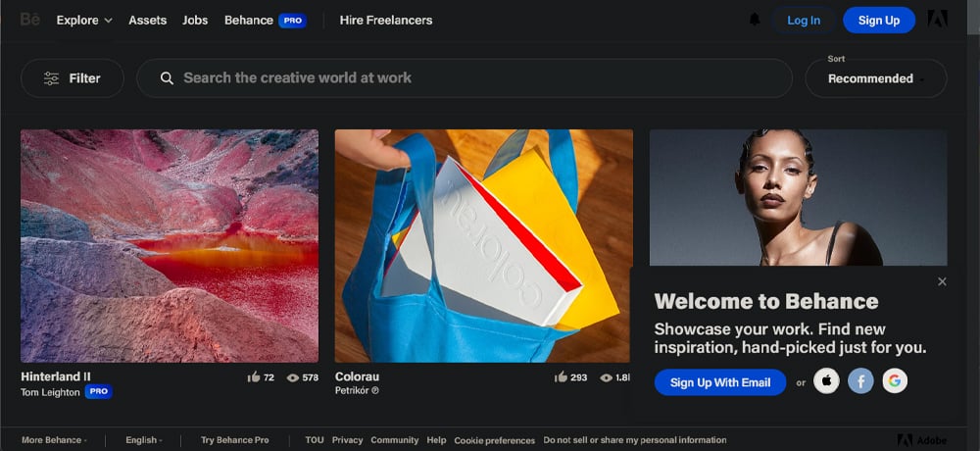Expand the More Behance footer menu
Image resolution: width=980 pixels, height=451 pixels.
pos(55,440)
